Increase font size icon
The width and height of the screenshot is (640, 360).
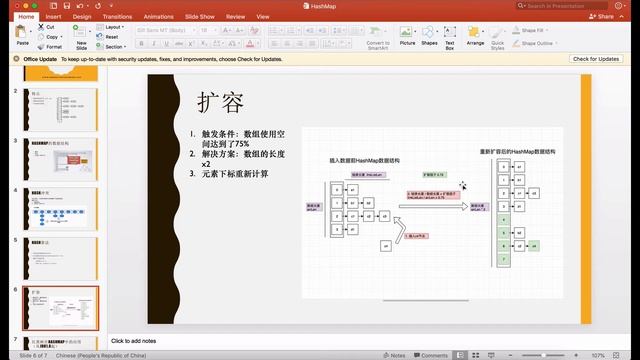point(227,30)
